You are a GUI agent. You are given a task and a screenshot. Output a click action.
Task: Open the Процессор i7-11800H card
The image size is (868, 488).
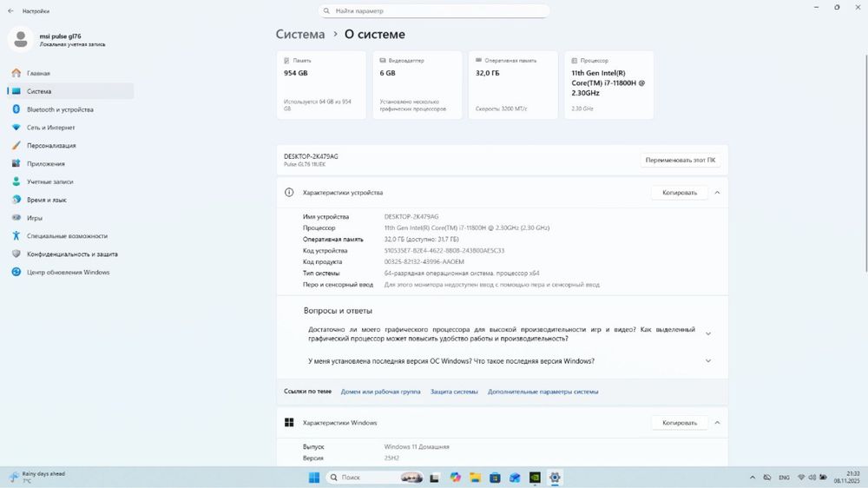(609, 85)
